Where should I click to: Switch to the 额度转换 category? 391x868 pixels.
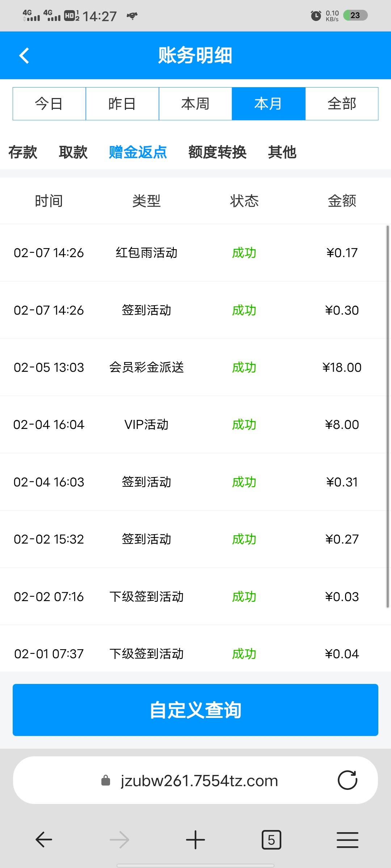217,152
